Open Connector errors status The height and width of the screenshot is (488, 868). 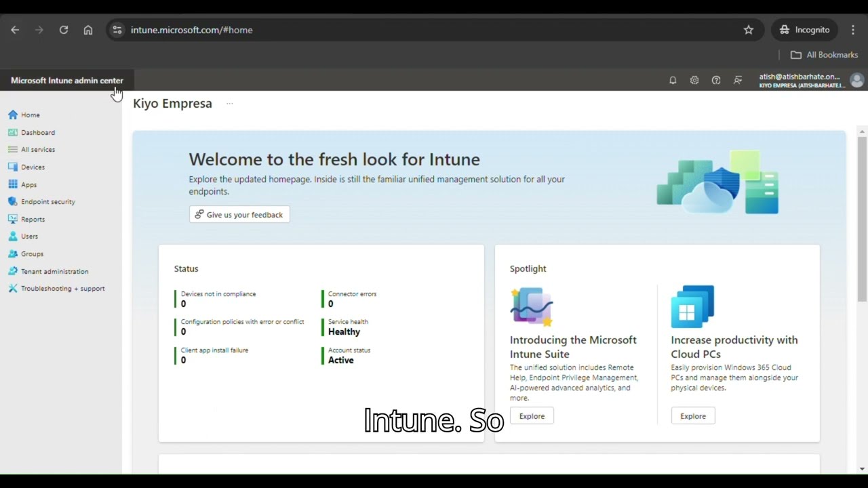pos(349,299)
